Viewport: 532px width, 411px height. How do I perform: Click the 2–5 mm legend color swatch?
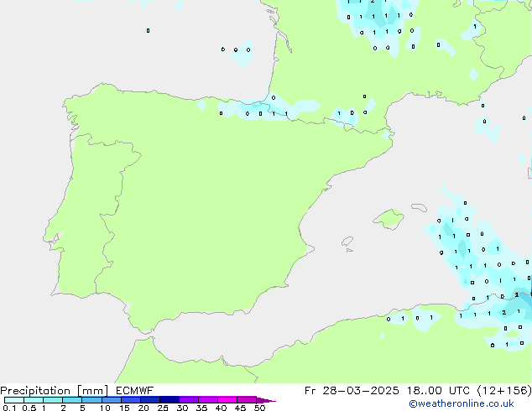72,400
